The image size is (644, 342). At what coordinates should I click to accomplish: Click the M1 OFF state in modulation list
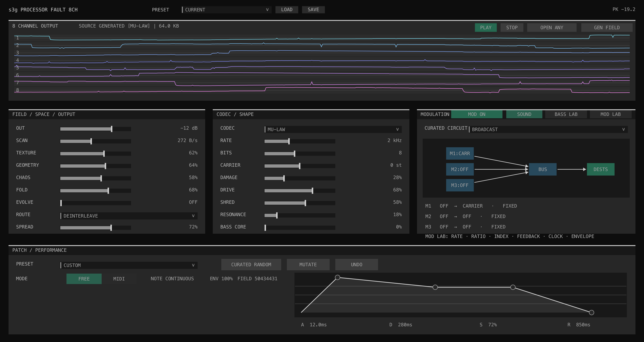click(444, 206)
